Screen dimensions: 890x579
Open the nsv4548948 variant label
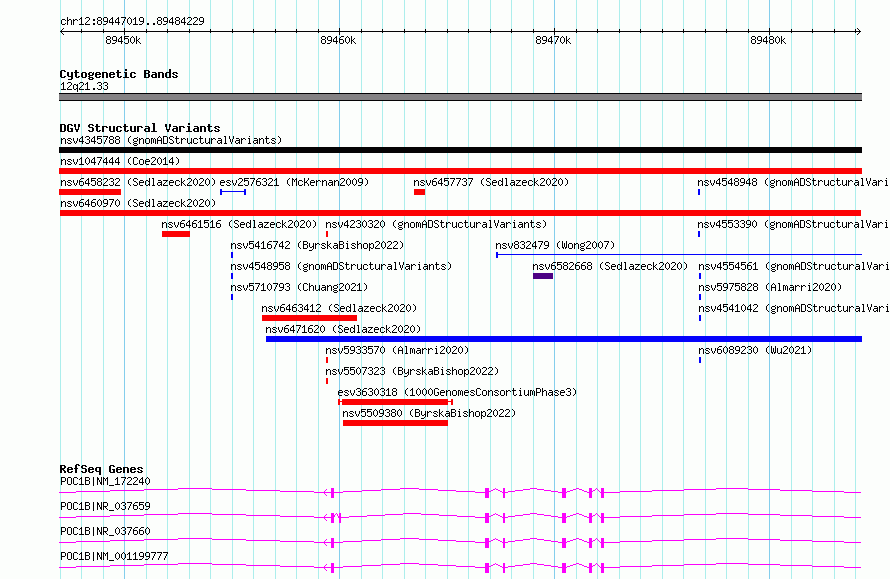793,182
